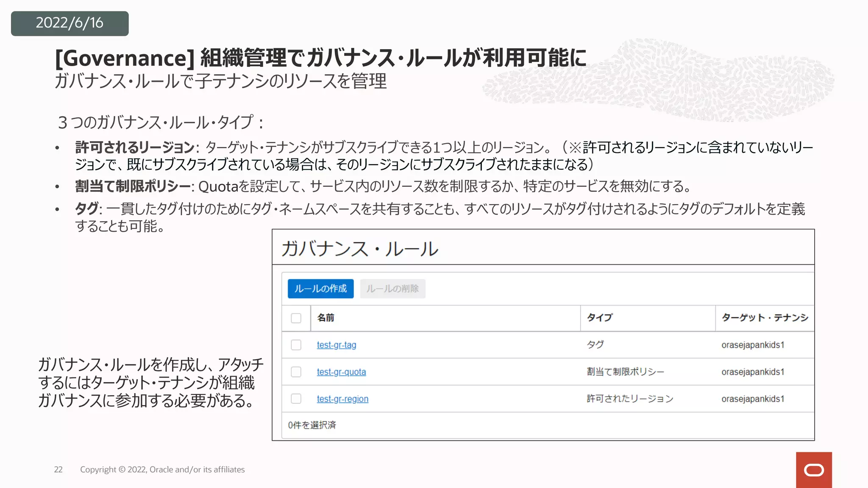Click the bold タグ bullet label
This screenshot has height=488, width=868.
point(87,208)
